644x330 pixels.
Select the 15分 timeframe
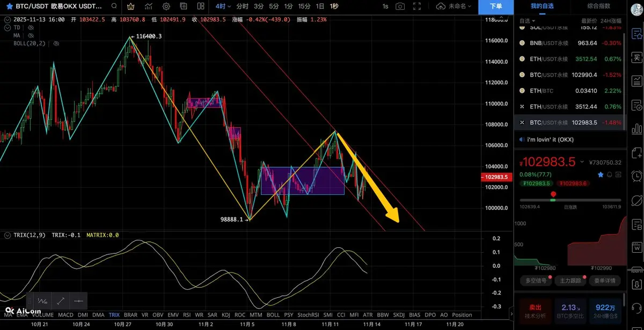coord(304,6)
